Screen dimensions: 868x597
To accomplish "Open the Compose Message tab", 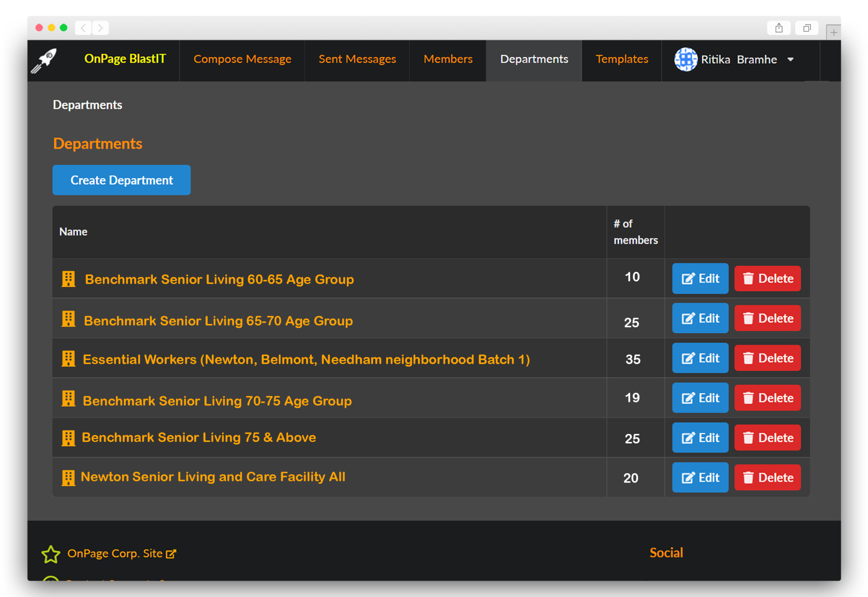I will (242, 59).
